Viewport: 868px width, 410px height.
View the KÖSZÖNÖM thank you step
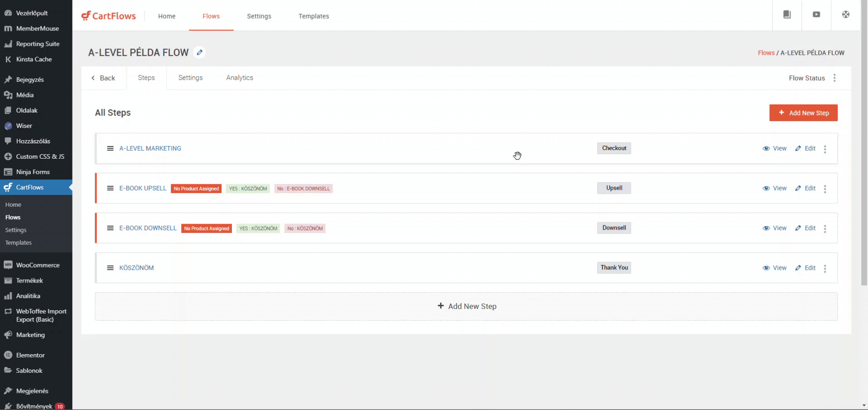[x=775, y=268]
